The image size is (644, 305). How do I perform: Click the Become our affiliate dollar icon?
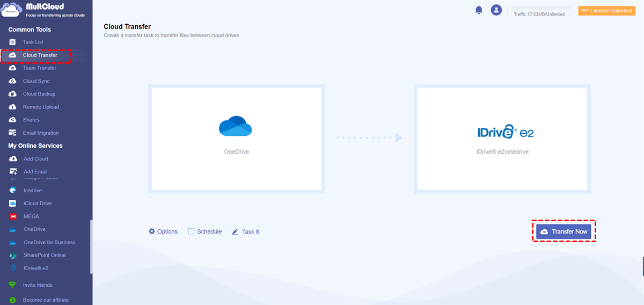(12, 300)
